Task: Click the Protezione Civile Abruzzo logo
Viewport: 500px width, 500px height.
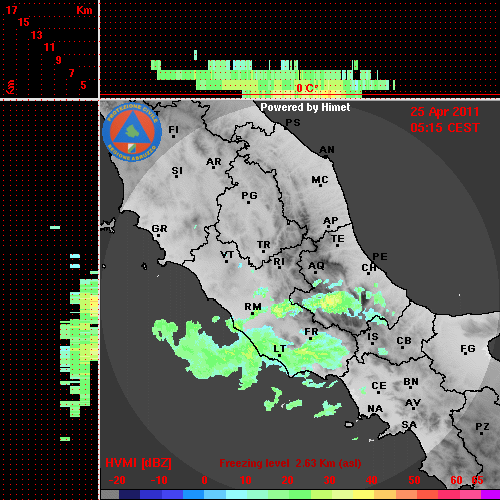Action: coord(132,132)
